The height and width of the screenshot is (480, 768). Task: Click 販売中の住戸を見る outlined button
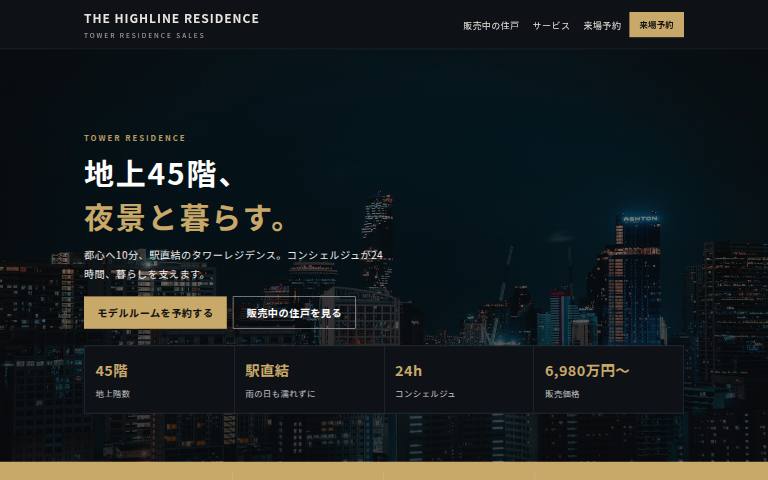click(x=294, y=312)
